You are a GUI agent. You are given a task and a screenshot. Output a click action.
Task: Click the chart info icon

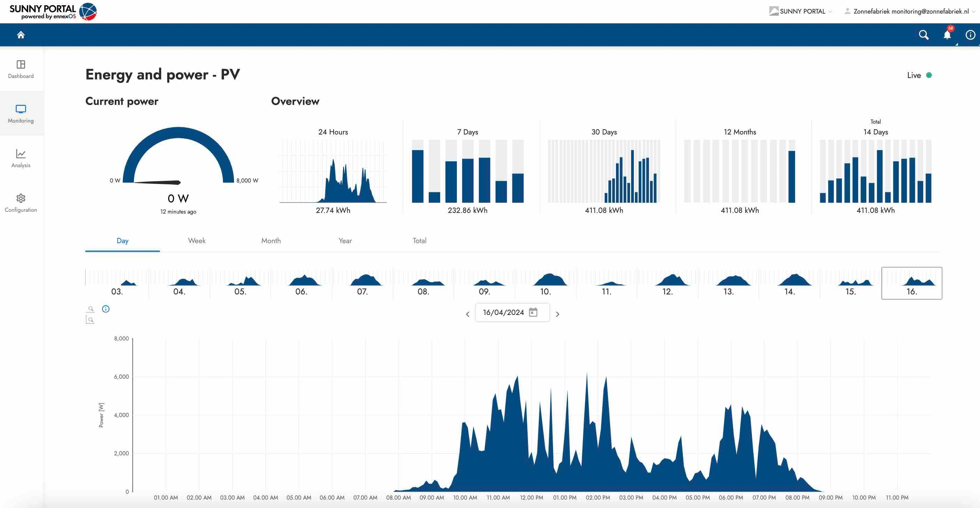pyautogui.click(x=106, y=309)
